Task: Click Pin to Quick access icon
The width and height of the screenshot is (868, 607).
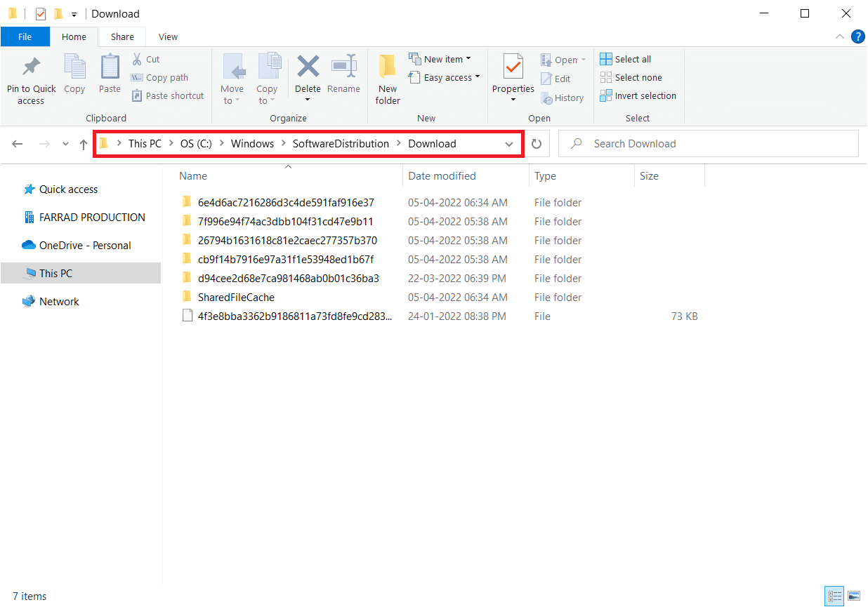Action: [x=31, y=67]
